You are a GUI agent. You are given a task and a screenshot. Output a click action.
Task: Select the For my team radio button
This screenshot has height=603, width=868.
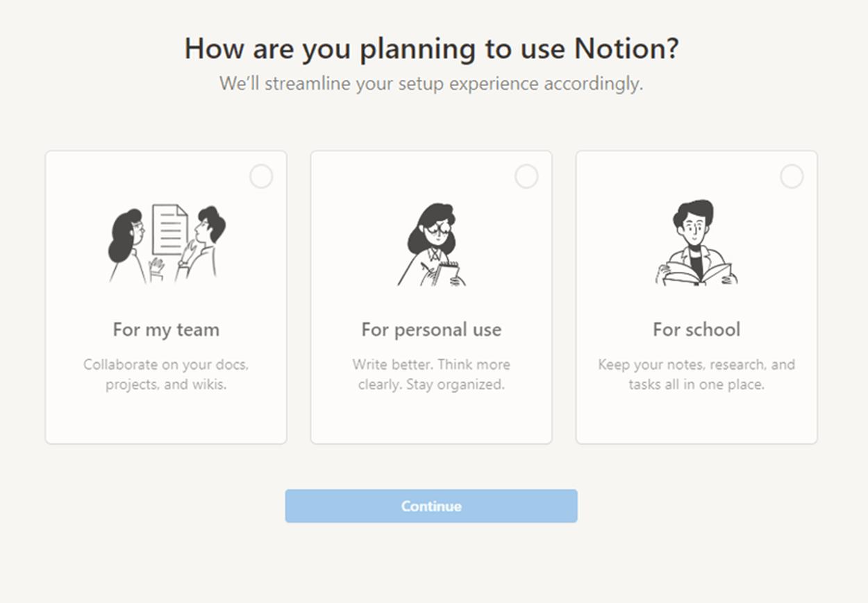point(261,177)
